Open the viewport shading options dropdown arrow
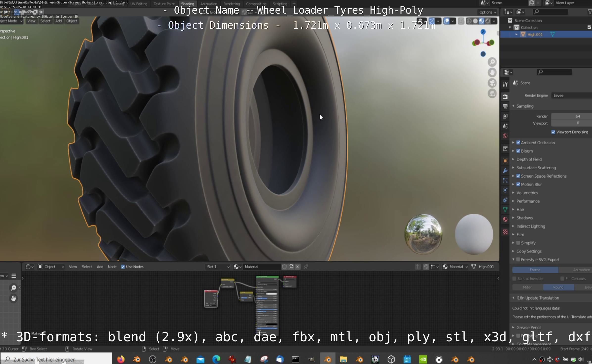 click(494, 21)
